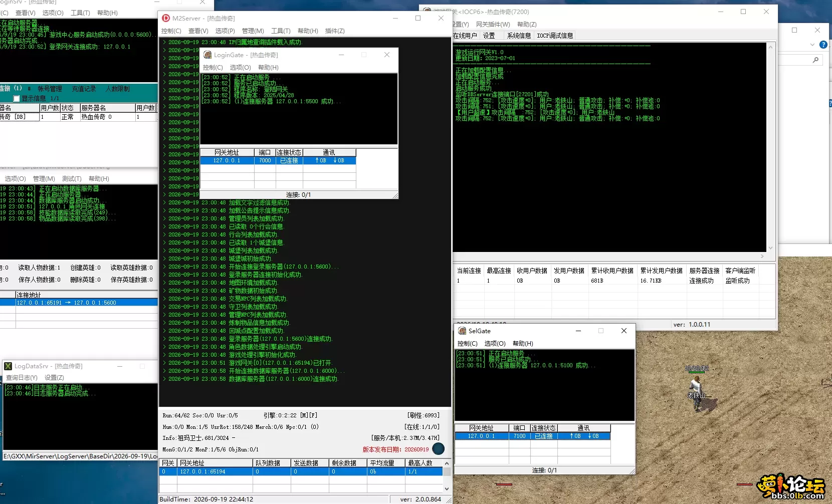The width and height of the screenshot is (832, 504).
Task: Click the 平均流量 column header in M2Server
Action: [x=386, y=463]
